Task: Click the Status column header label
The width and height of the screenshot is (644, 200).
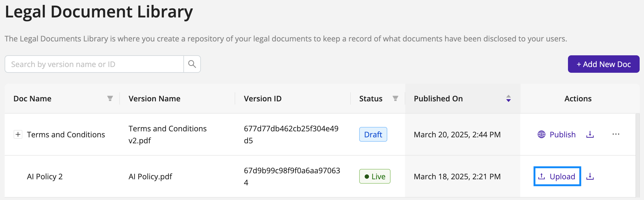Action: pyautogui.click(x=371, y=98)
